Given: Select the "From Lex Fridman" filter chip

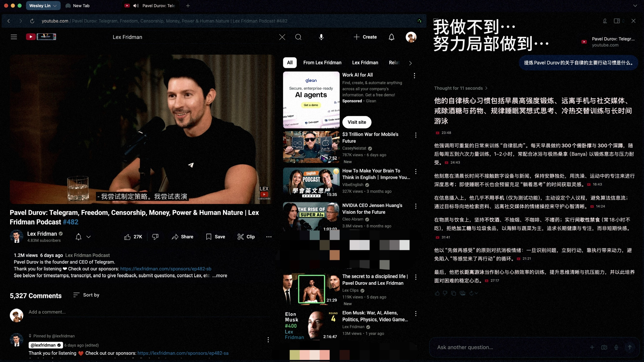Looking at the screenshot, I should 322,63.
